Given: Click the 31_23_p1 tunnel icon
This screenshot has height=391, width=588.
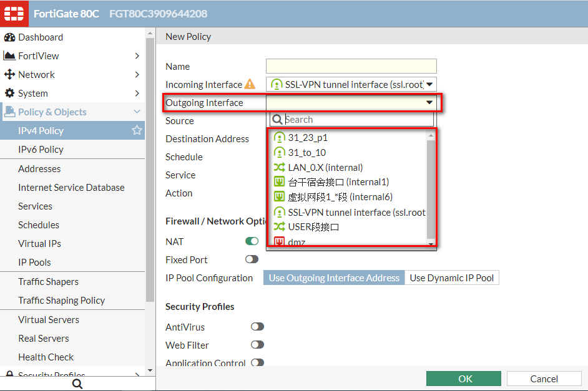Looking at the screenshot, I should (280, 137).
